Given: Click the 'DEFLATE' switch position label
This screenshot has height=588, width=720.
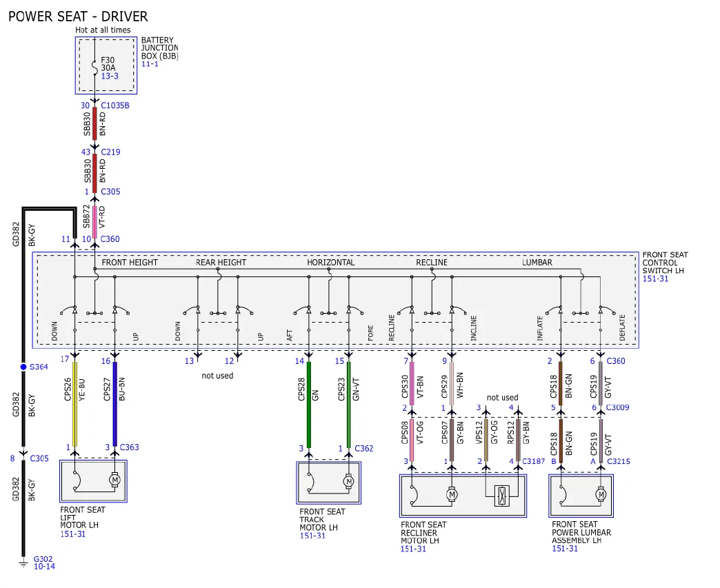Looking at the screenshot, I should pos(622,327).
